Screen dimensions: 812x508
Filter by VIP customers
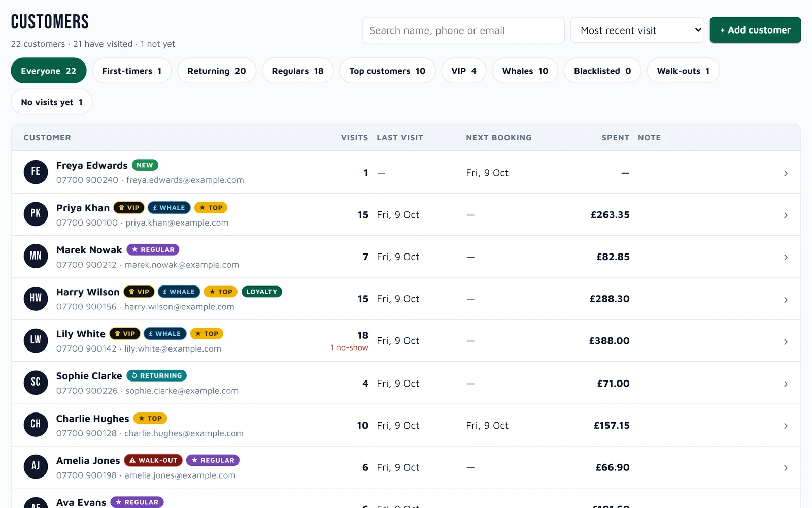[x=464, y=71]
